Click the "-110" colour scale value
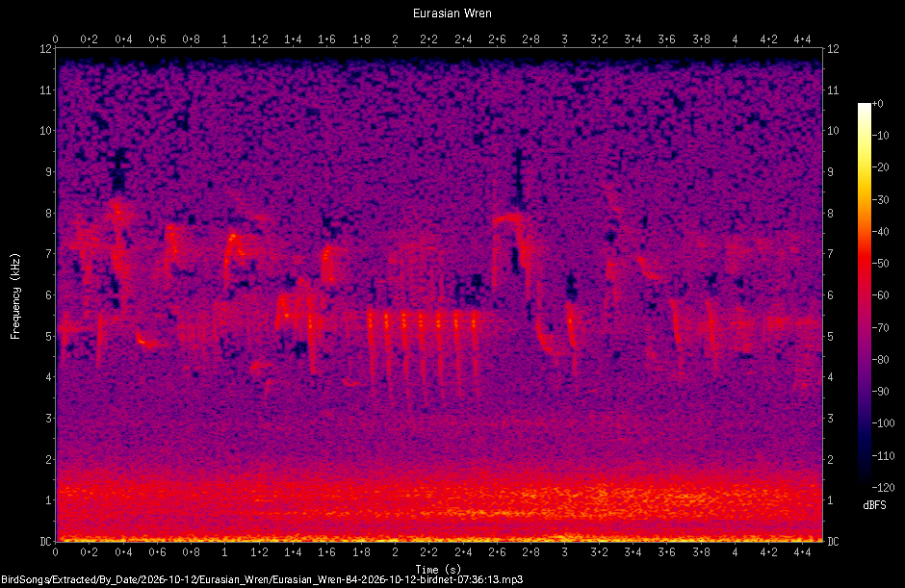The image size is (905, 588). coord(883,456)
